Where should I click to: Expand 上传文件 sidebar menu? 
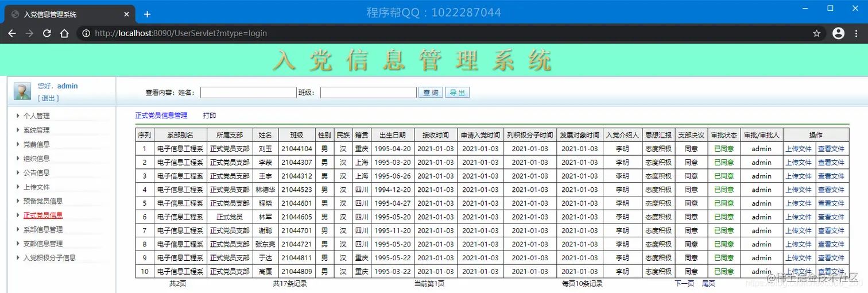point(36,187)
